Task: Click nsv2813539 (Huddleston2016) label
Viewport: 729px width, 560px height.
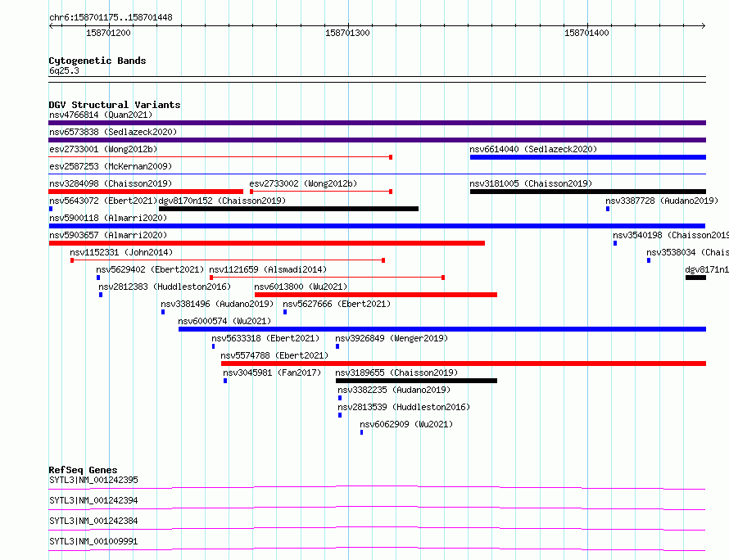Action: [404, 407]
